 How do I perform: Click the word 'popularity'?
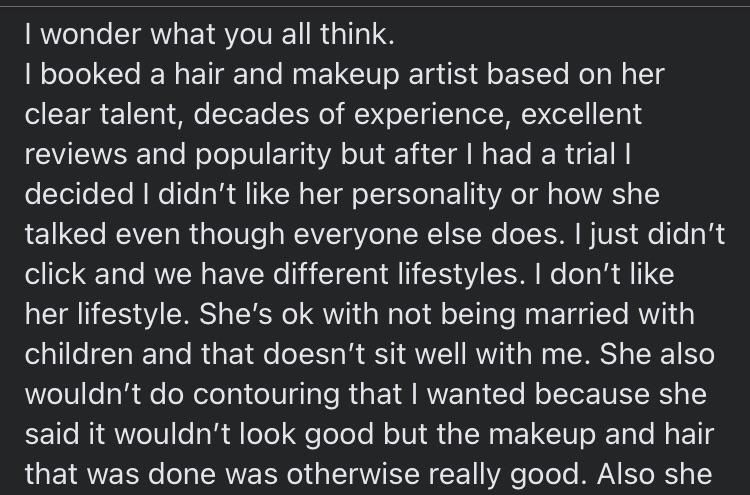(263, 156)
